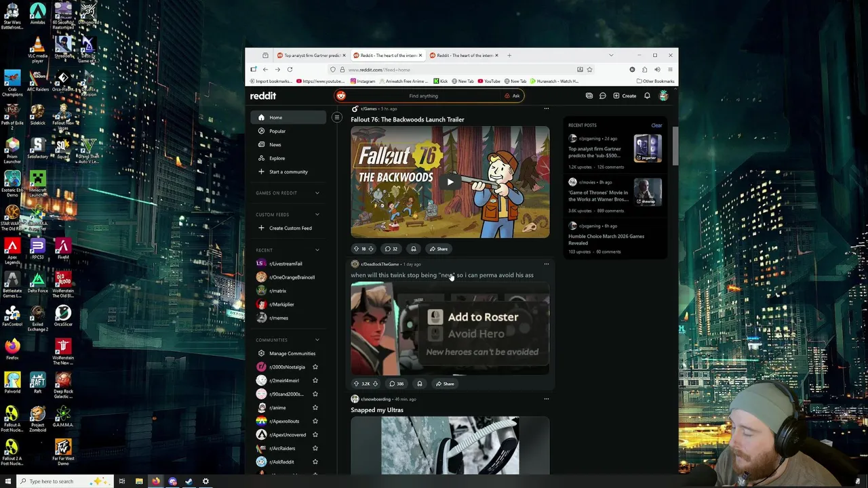
Task: Favorite r/ArcRaiders with its star
Action: [x=315, y=448]
